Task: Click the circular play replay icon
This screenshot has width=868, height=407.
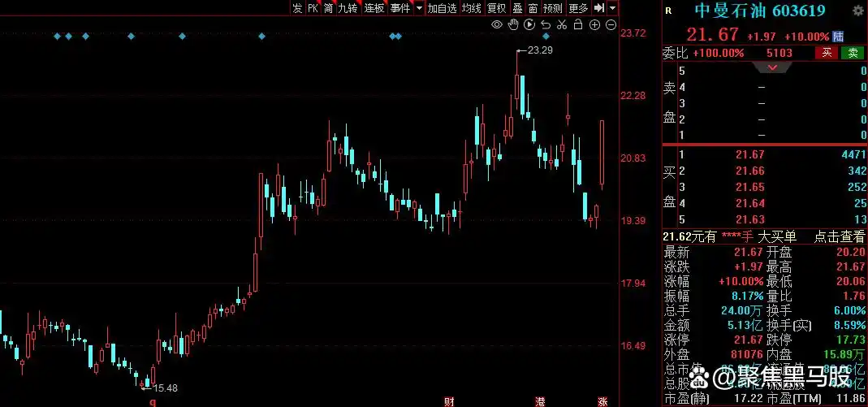Action: coord(529,25)
